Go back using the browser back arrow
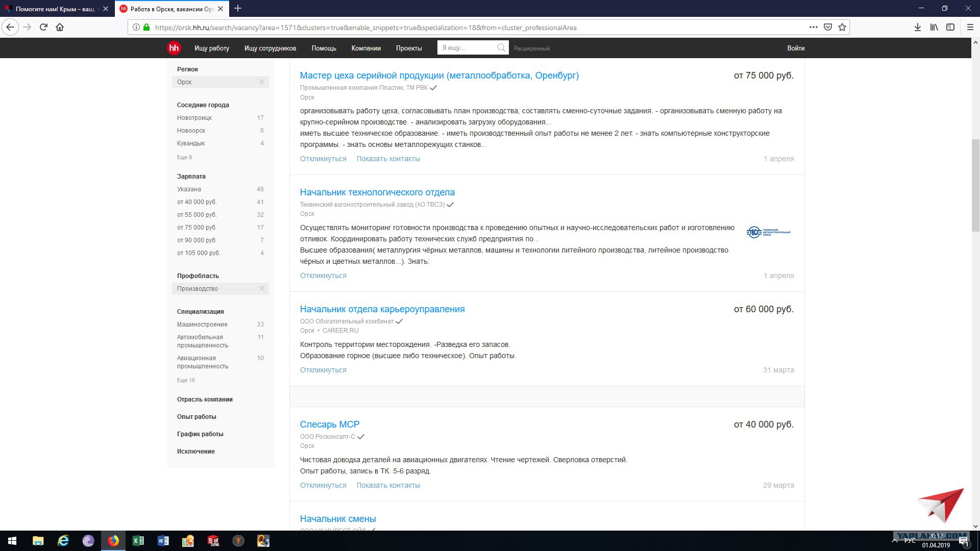The height and width of the screenshot is (551, 980). pos(10,27)
